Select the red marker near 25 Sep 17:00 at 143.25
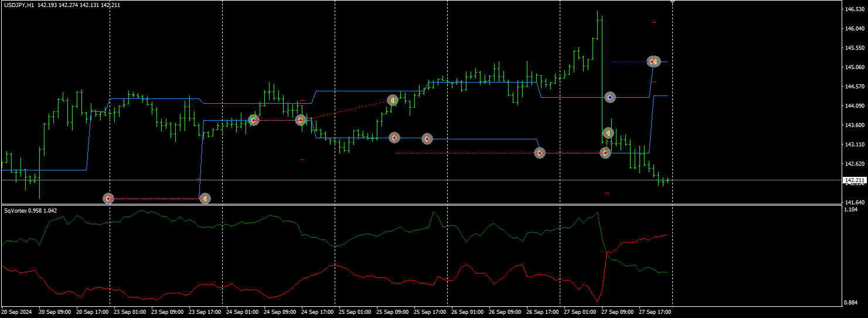This screenshot has width=868, height=318. (x=427, y=139)
